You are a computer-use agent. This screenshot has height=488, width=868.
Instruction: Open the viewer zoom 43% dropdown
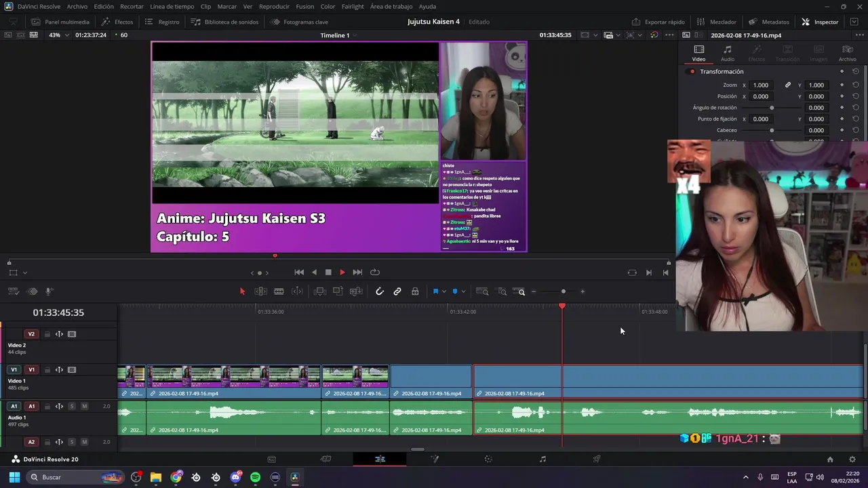click(x=58, y=35)
